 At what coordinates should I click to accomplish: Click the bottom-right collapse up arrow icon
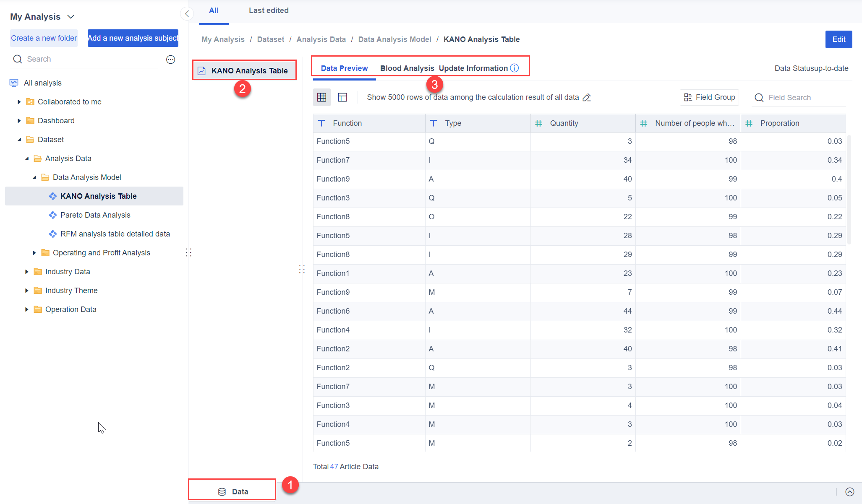(850, 492)
